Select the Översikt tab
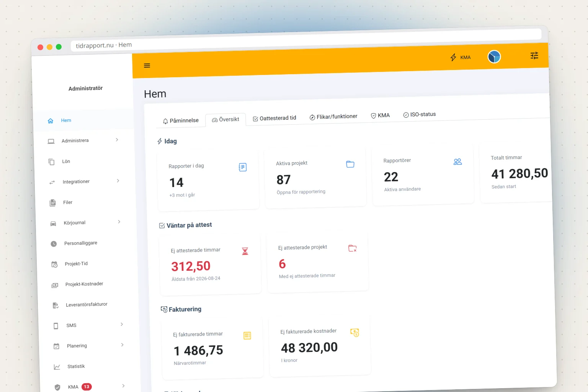Image resolution: width=588 pixels, height=392 pixels. coord(225,120)
